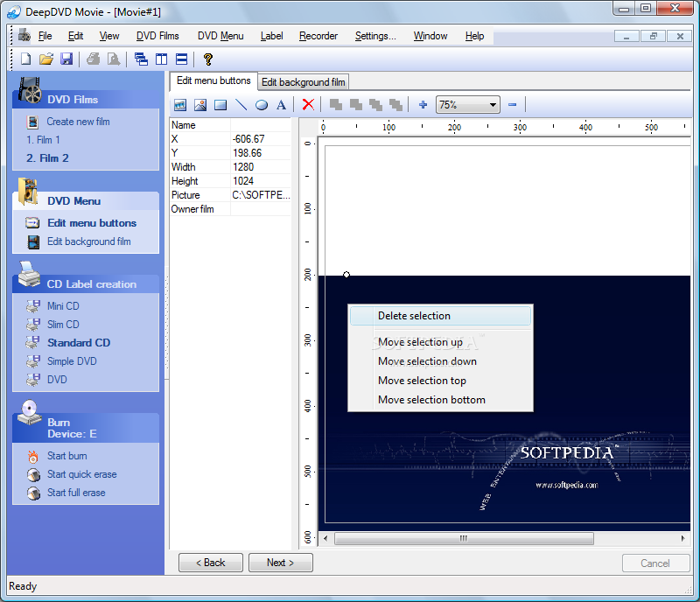Save project using the floppy disk icon

click(66, 59)
